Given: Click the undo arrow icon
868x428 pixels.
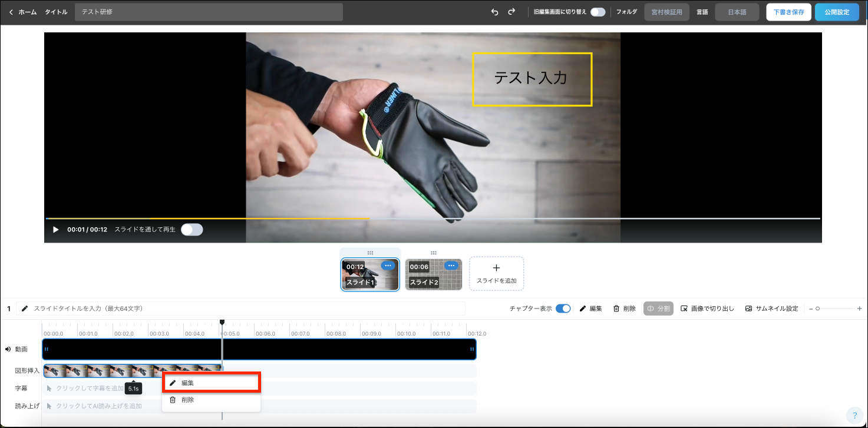Looking at the screenshot, I should pyautogui.click(x=494, y=12).
